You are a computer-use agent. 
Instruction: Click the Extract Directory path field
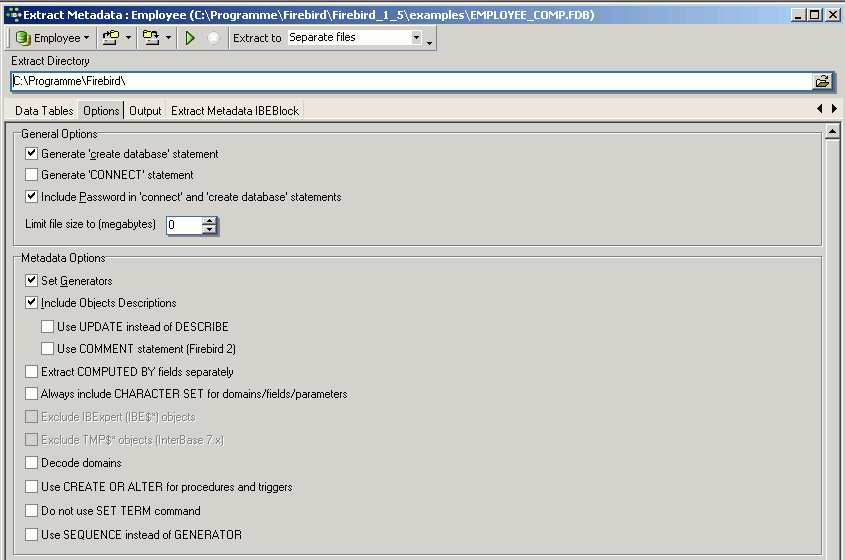point(412,81)
